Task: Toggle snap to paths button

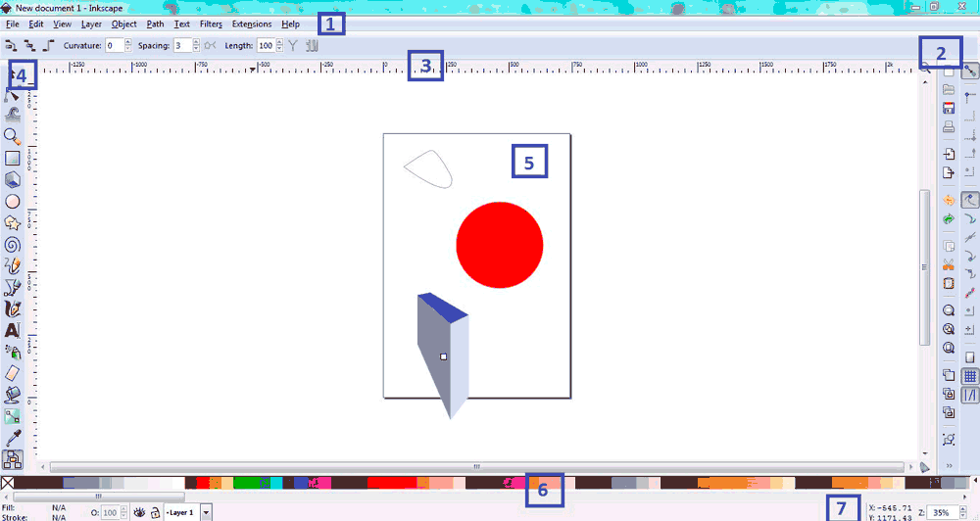Action: pyautogui.click(x=970, y=218)
